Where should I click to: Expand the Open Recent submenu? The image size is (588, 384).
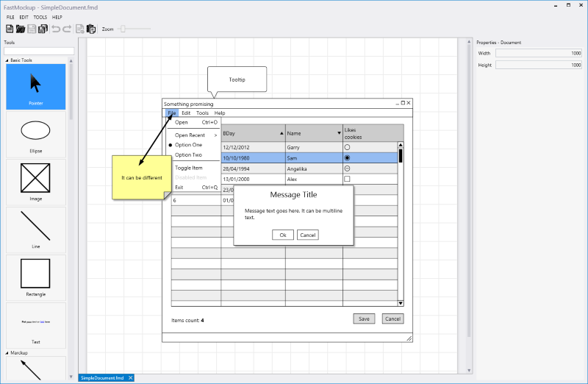pos(193,135)
